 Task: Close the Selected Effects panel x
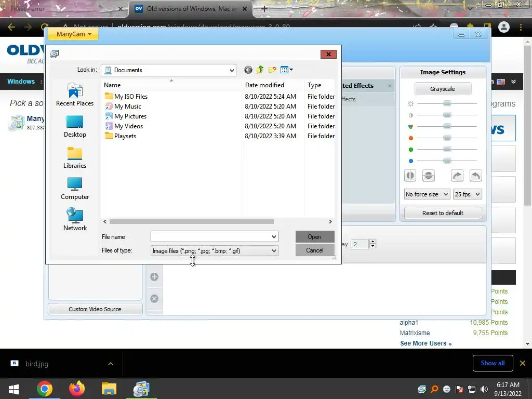pyautogui.click(x=390, y=86)
